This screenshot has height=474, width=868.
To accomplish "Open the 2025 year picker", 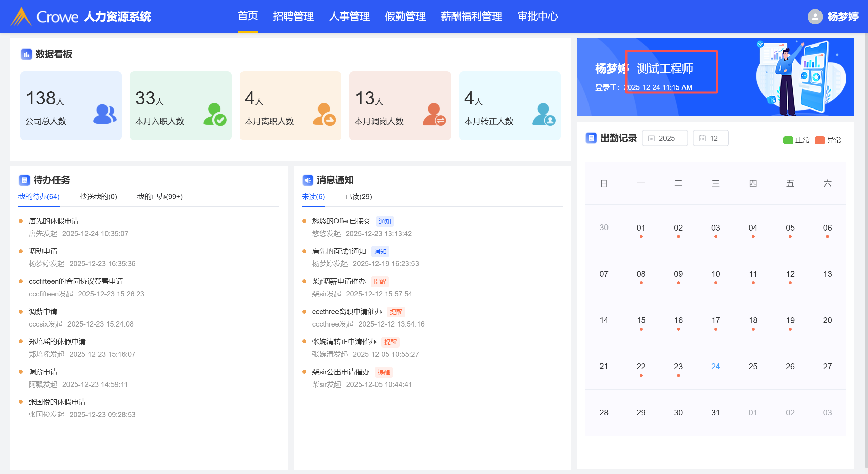I will coord(664,138).
